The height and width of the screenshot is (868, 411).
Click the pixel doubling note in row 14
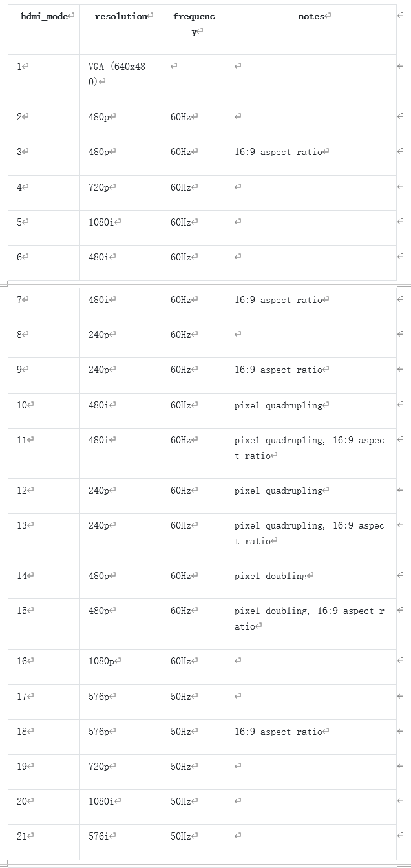pyautogui.click(x=271, y=576)
